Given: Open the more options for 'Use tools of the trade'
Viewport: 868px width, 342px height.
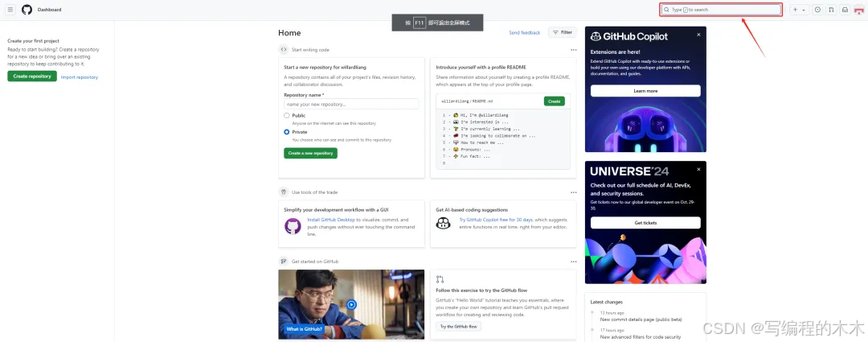Looking at the screenshot, I should click(x=574, y=192).
